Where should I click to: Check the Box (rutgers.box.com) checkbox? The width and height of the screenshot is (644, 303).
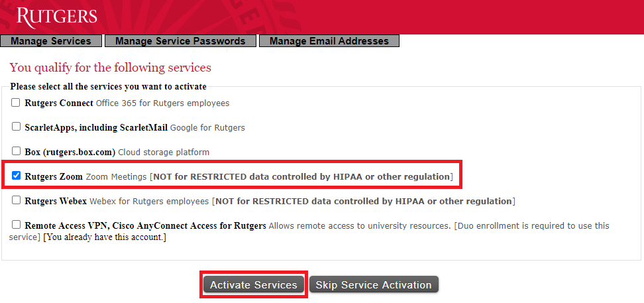coord(16,151)
